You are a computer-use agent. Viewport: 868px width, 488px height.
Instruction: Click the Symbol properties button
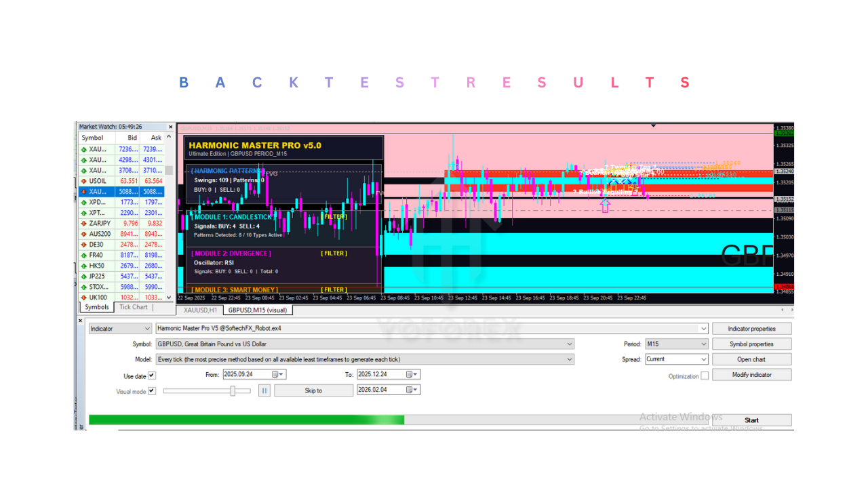tap(751, 344)
